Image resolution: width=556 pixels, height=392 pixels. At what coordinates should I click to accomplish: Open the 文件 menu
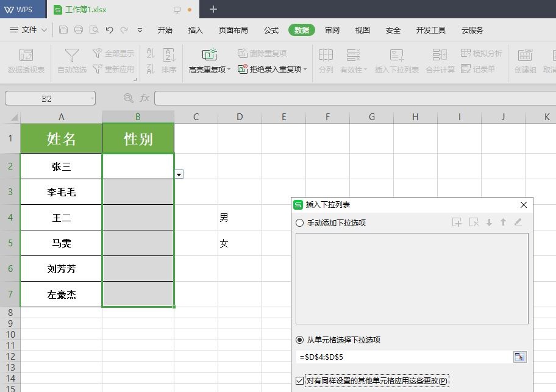click(x=29, y=30)
